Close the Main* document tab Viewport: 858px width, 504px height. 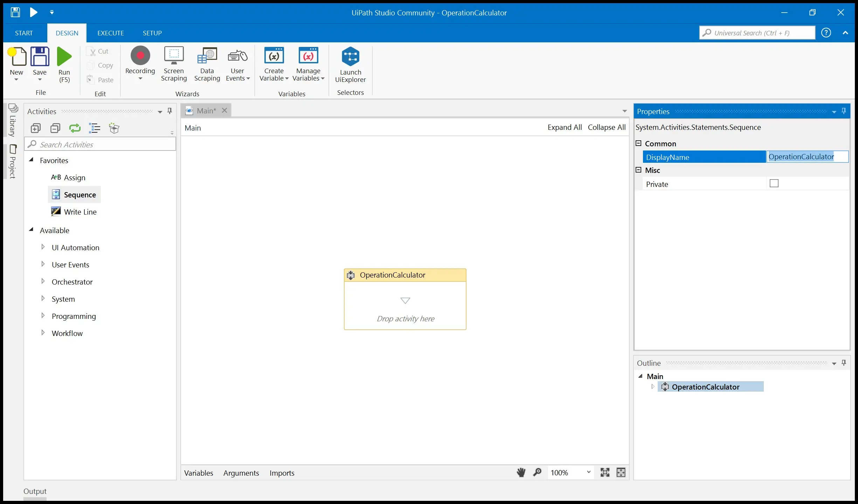[x=224, y=111]
